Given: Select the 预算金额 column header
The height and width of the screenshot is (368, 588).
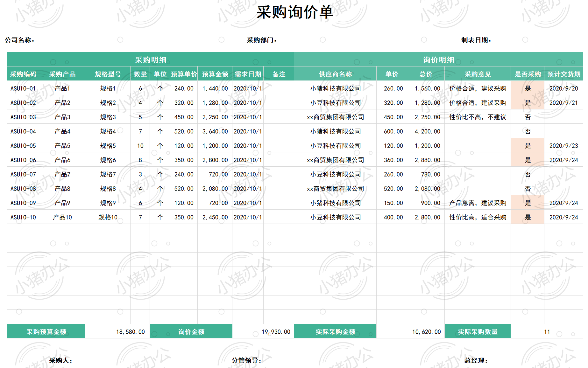Looking at the screenshot, I should pyautogui.click(x=215, y=74).
